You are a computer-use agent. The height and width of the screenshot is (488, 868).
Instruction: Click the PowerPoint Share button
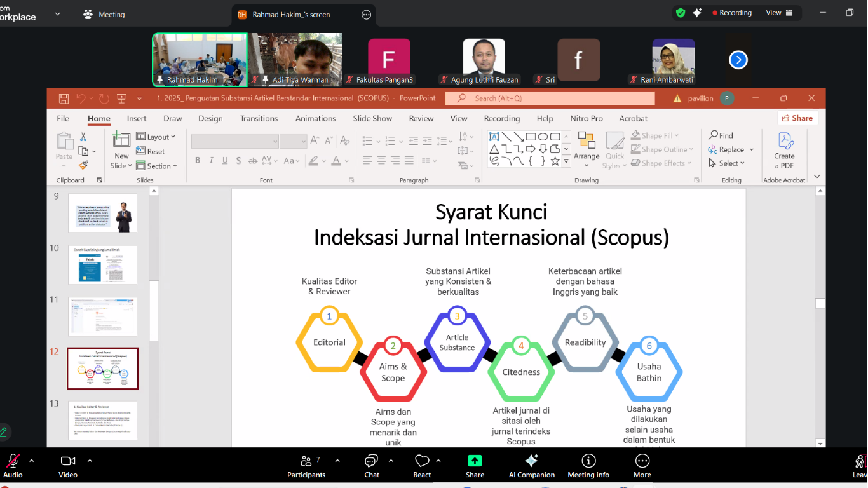[x=797, y=118]
